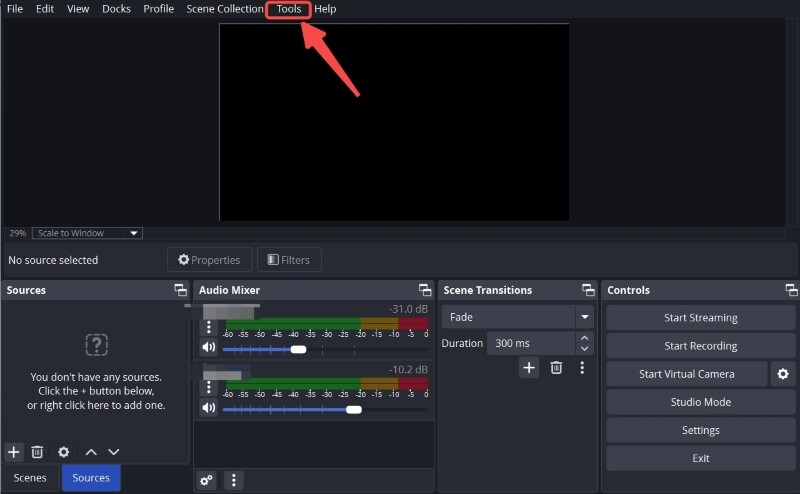
Task: Open the Scale to Window dropdown
Action: click(x=87, y=233)
